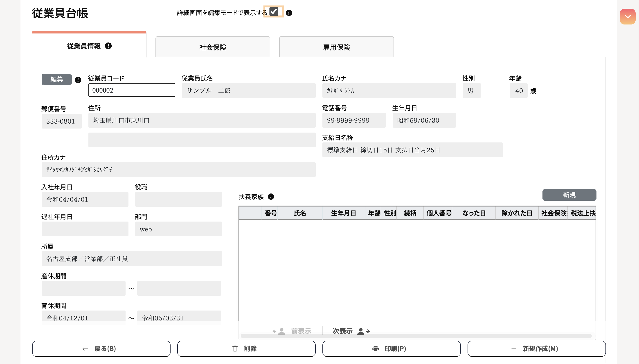Click 生年月日 column header in dependents table
The height and width of the screenshot is (364, 639).
click(343, 213)
